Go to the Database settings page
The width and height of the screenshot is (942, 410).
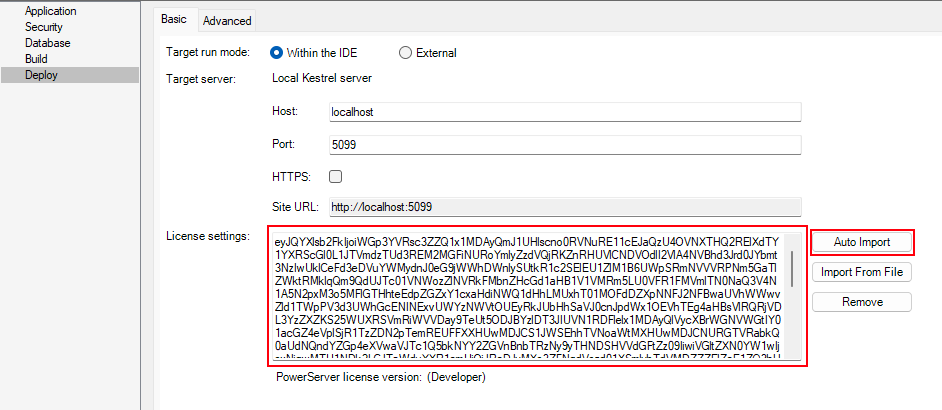tap(47, 43)
